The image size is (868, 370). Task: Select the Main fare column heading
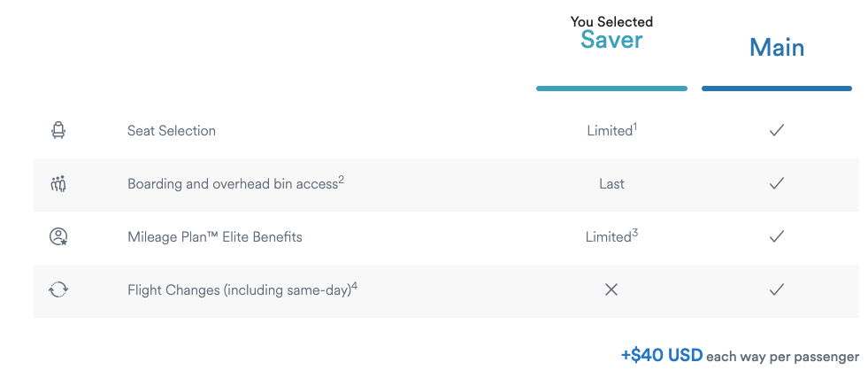(x=776, y=48)
